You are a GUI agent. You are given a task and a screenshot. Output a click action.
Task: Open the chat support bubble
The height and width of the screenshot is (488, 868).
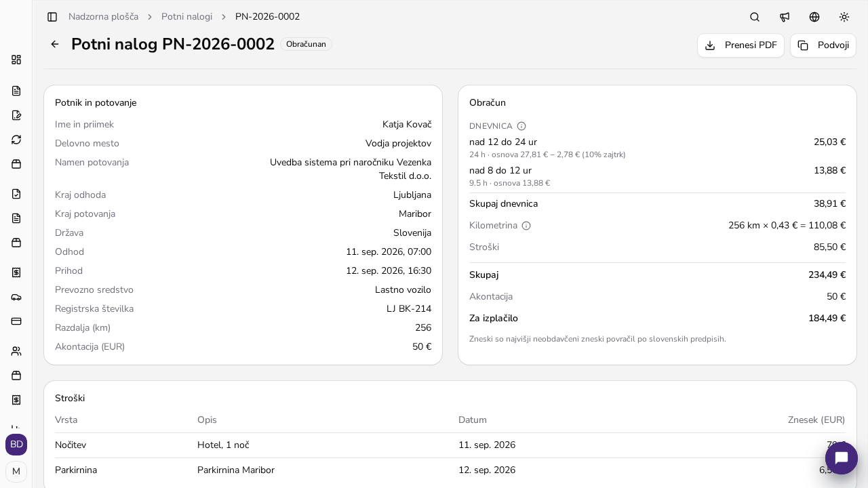842,457
